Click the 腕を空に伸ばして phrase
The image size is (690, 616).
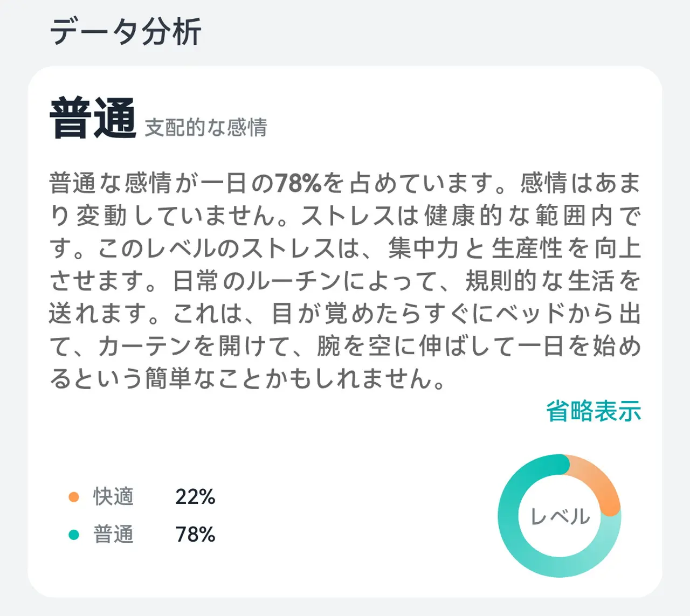415,346
